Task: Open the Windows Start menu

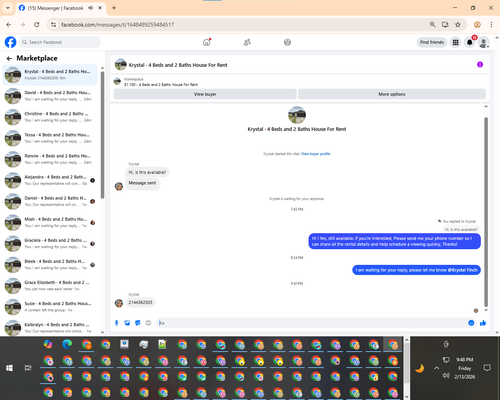Action: coord(9,368)
